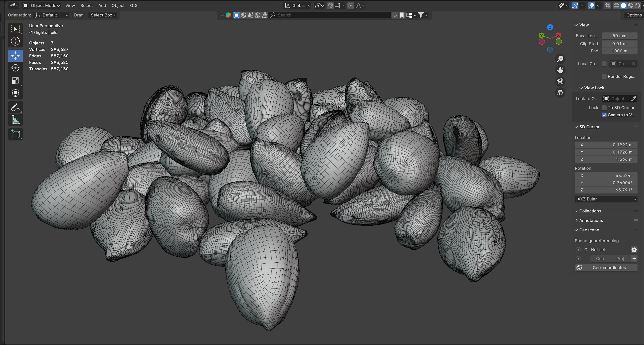Activate the Measure tool

point(15,120)
